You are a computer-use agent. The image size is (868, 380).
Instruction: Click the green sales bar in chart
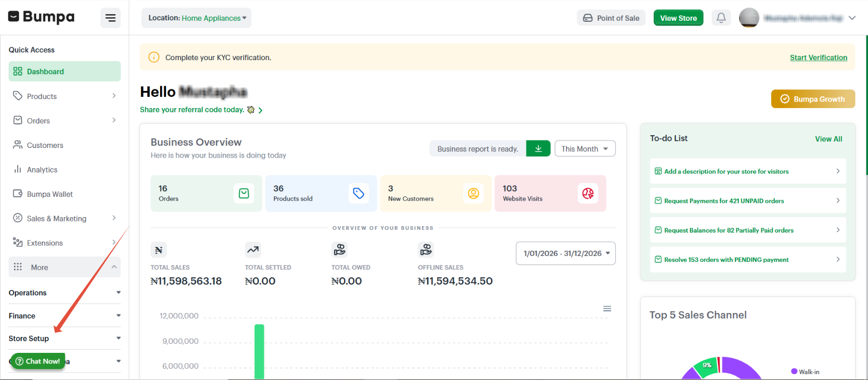click(259, 351)
